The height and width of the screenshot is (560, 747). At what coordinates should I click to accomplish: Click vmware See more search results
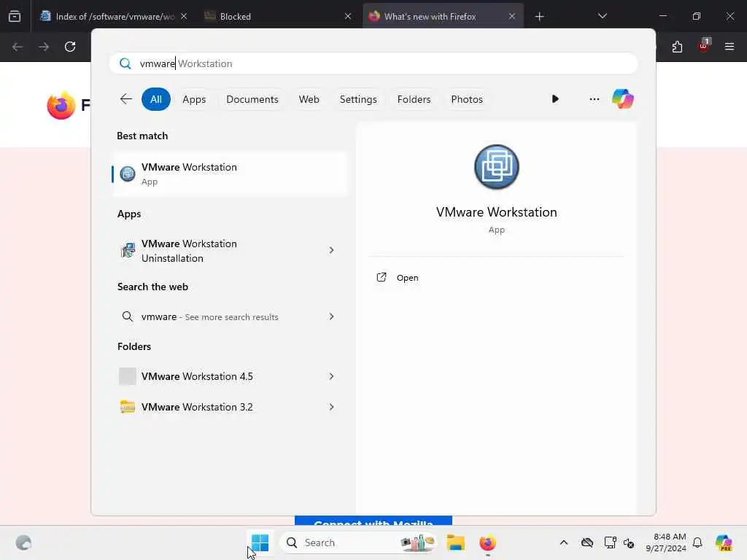[230, 316]
